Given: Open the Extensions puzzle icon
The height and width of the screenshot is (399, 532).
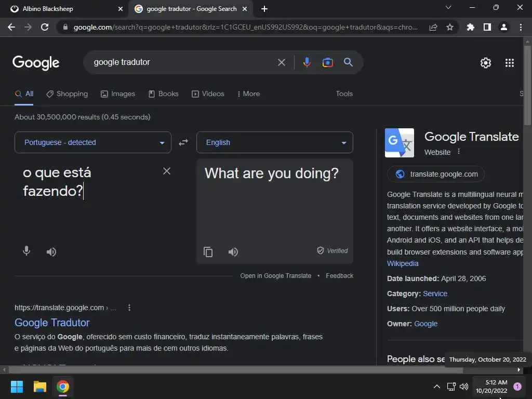Looking at the screenshot, I should click(x=470, y=27).
